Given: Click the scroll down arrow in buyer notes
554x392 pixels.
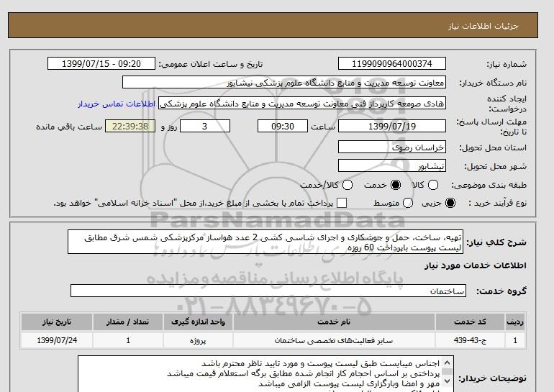Looking at the screenshot, I should pos(447,380).
